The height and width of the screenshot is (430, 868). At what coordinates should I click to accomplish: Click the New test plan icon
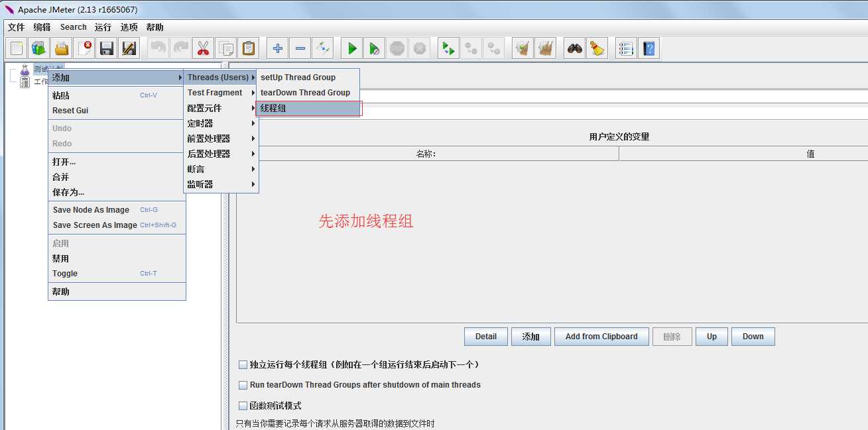pyautogui.click(x=17, y=48)
